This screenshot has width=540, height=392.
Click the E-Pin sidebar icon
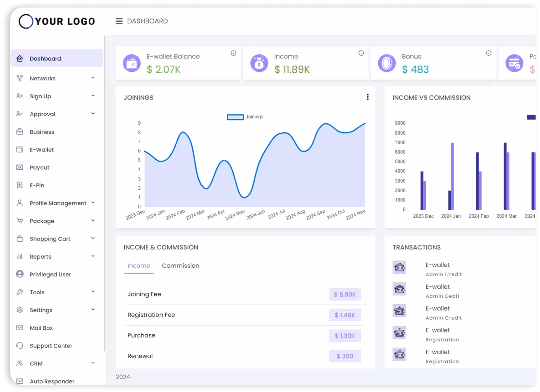click(x=20, y=185)
